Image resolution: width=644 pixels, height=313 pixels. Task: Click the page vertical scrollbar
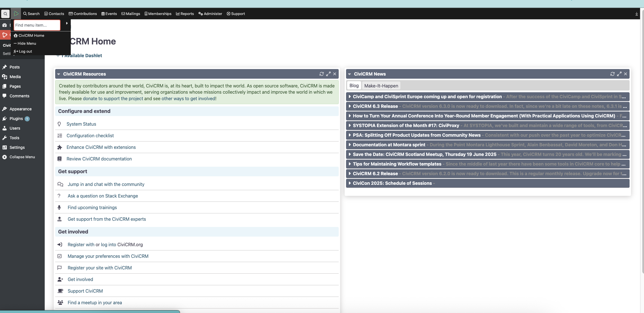642,142
